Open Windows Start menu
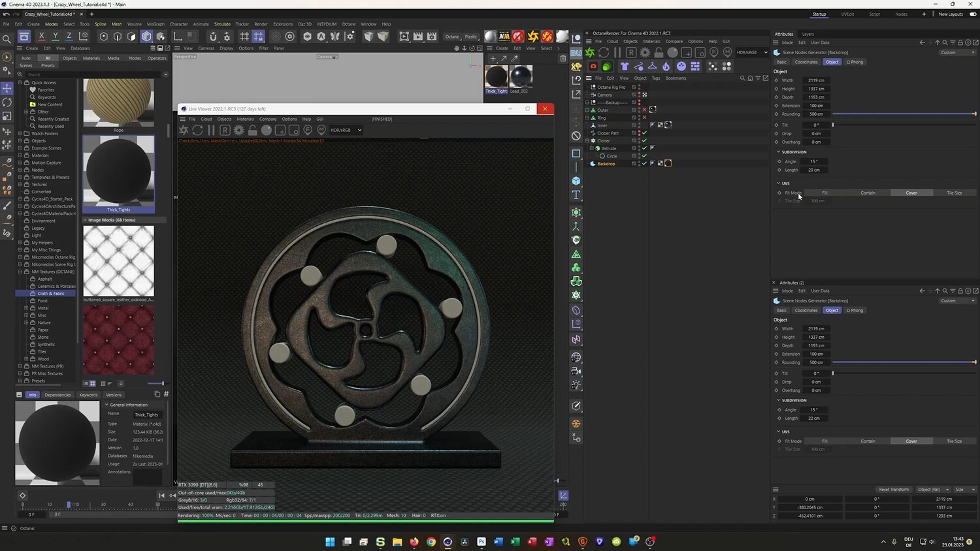The width and height of the screenshot is (980, 551). (x=330, y=542)
